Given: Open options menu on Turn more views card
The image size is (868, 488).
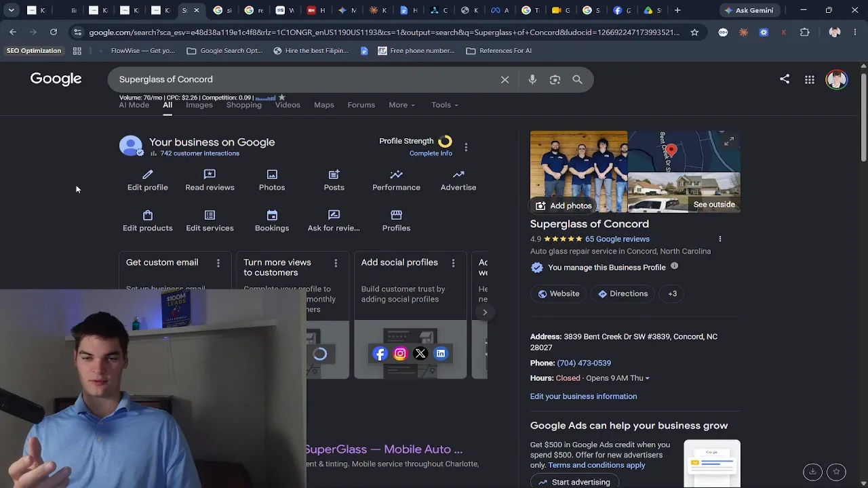Looking at the screenshot, I should (336, 263).
